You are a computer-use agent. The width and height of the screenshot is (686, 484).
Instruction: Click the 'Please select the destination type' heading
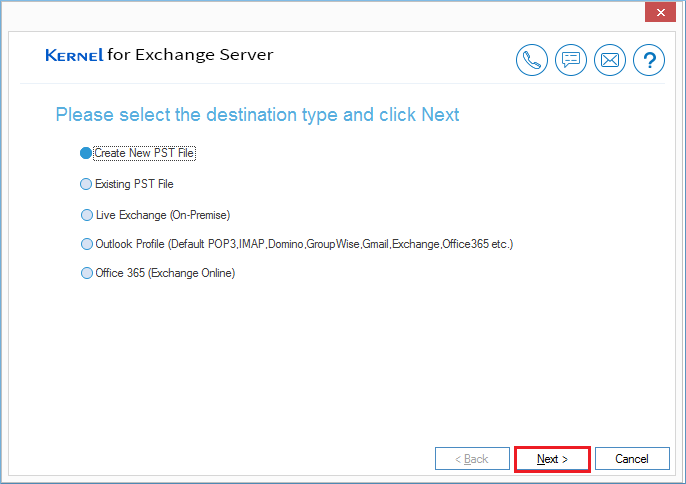coord(257,115)
